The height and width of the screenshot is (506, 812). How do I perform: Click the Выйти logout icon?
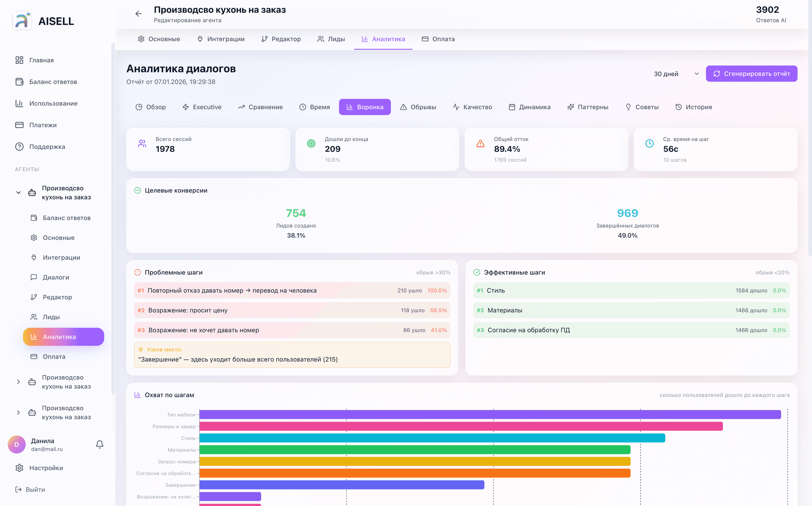point(18,490)
